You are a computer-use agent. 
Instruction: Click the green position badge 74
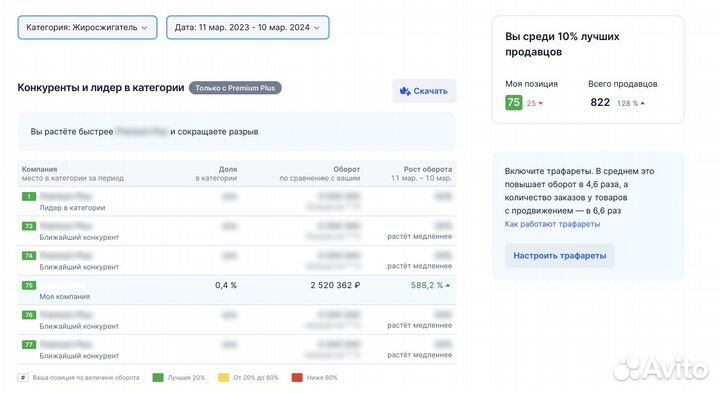click(29, 256)
